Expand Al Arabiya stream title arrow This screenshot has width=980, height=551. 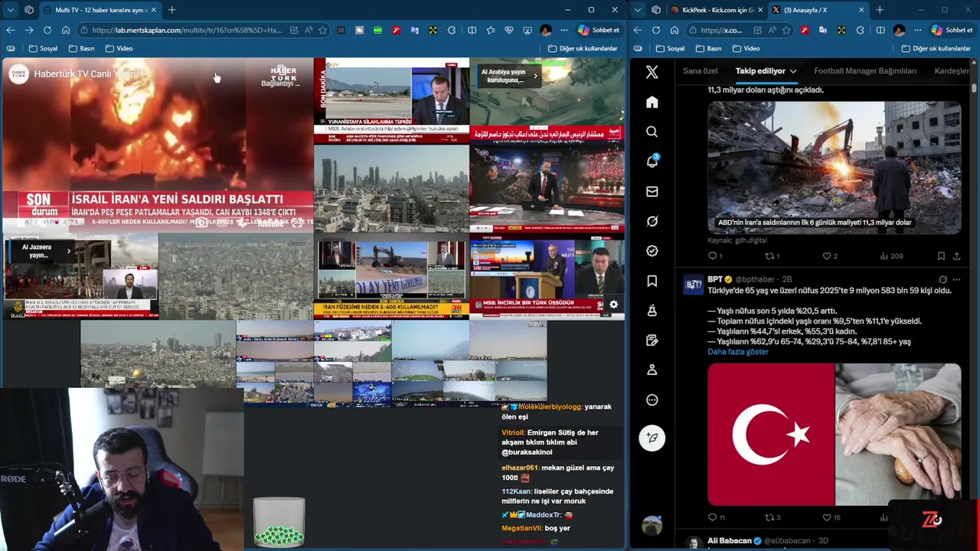[535, 75]
